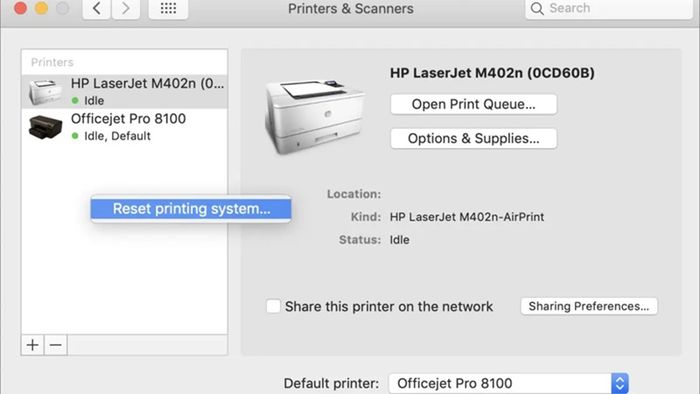Click the blue Default printer chevron arrows
Image resolution: width=700 pixels, height=394 pixels.
pyautogui.click(x=620, y=383)
